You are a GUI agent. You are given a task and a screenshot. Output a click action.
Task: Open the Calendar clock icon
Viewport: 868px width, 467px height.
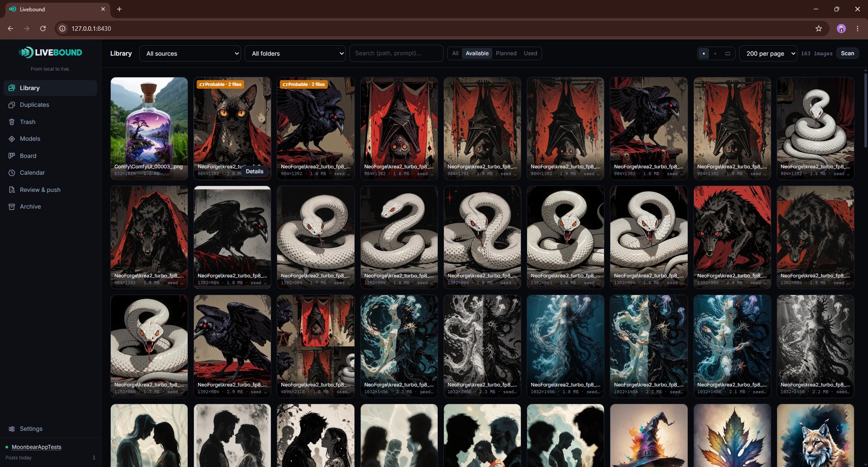point(12,173)
